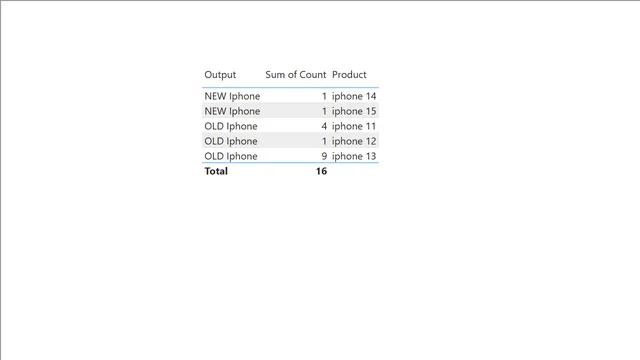Screen dimensions: 640x360
Task: Click the iphone 11 product cell
Action: pyautogui.click(x=354, y=126)
